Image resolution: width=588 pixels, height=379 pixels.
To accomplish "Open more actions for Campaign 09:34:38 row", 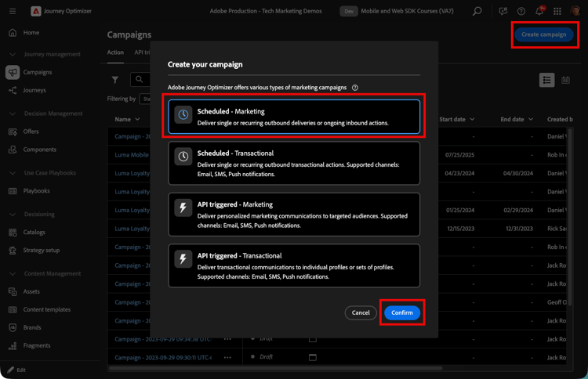I will pos(227,339).
